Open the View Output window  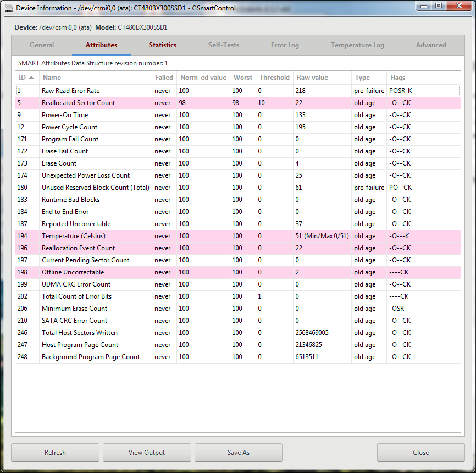(146, 452)
